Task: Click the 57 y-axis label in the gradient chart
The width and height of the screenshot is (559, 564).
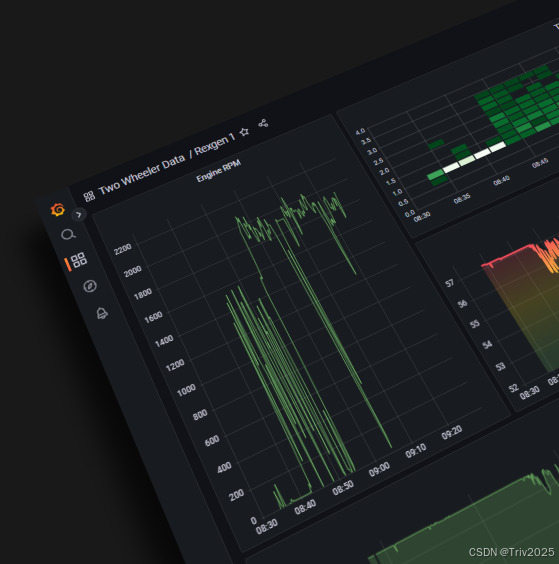Action: coord(449,283)
